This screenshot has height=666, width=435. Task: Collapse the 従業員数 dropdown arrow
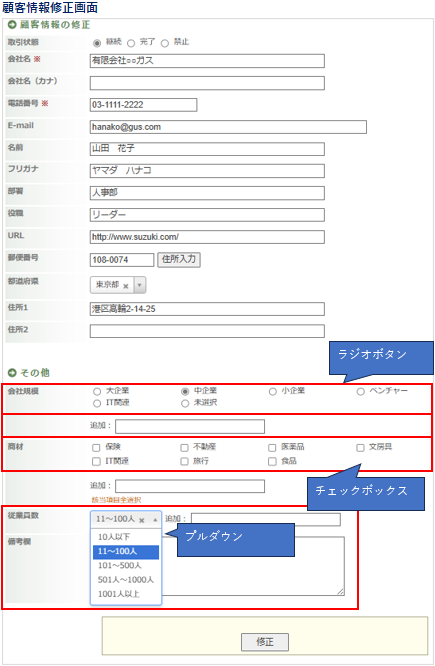pos(155,520)
